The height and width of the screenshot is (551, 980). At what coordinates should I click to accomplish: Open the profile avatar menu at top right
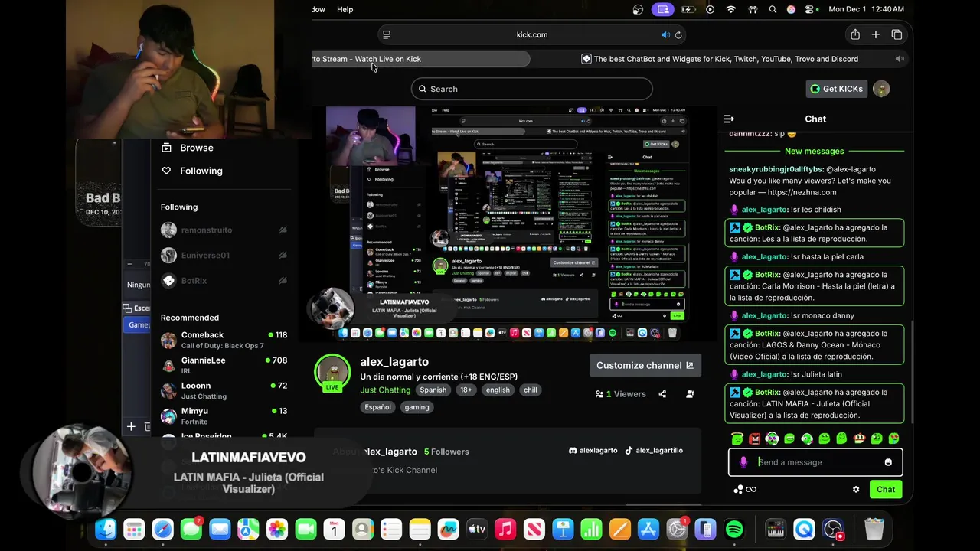[x=881, y=89]
